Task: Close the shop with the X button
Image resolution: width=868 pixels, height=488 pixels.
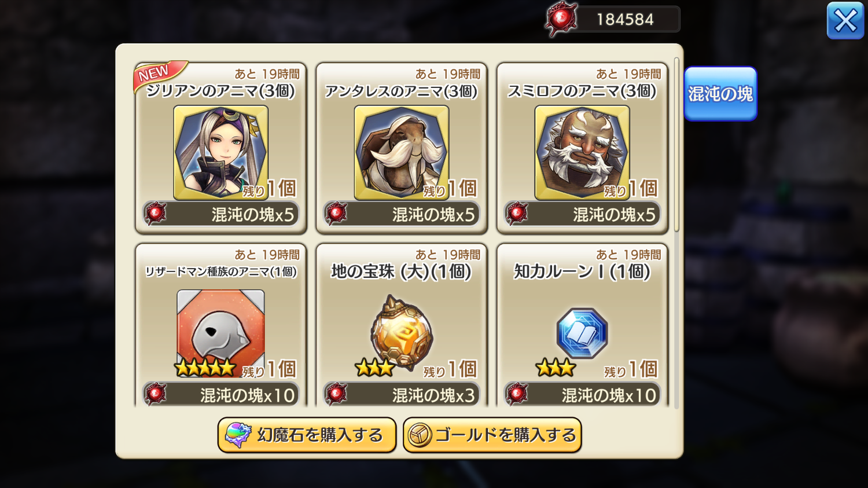Action: pos(845,21)
